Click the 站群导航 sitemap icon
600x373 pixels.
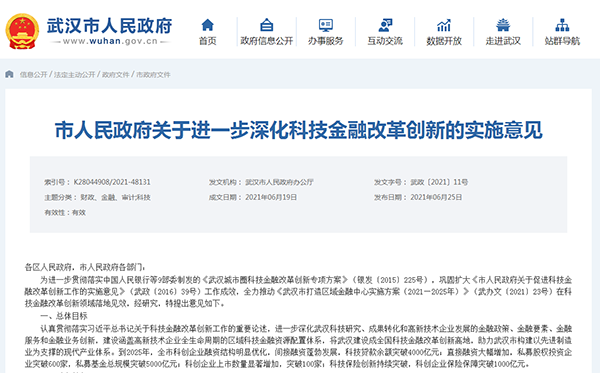click(562, 25)
